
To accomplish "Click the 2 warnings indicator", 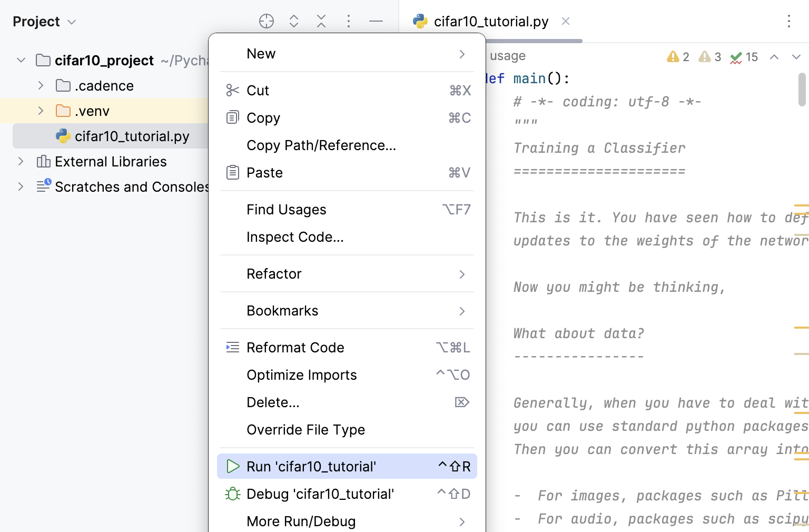I will pyautogui.click(x=678, y=57).
